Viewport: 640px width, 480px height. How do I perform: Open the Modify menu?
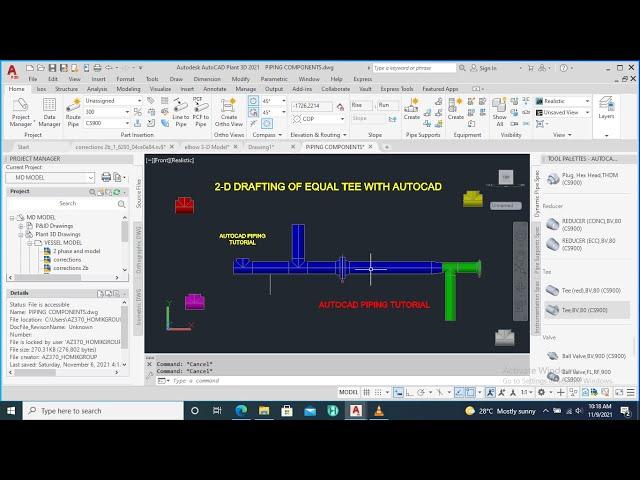tap(240, 79)
